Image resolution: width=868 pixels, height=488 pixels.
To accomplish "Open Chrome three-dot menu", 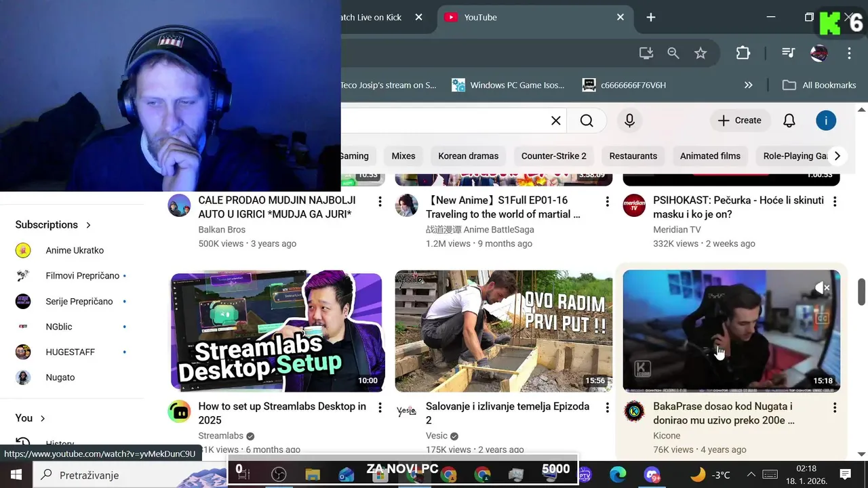I will coord(849,53).
